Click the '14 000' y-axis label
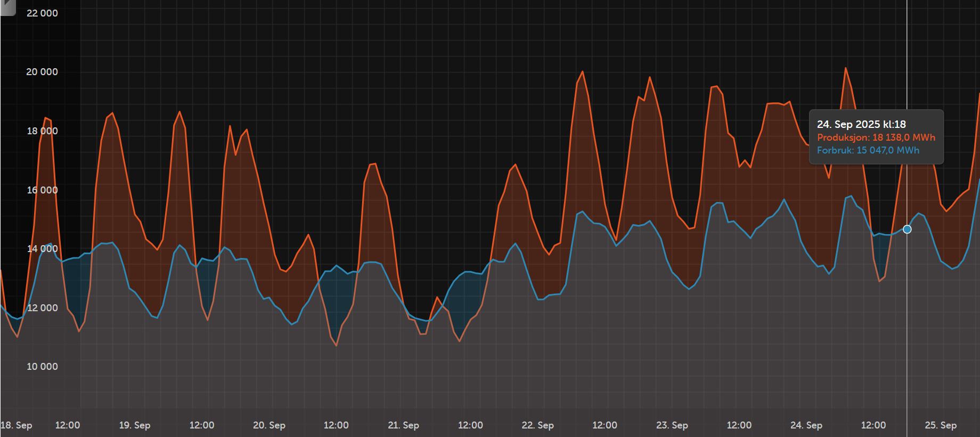Screen dimensions: 980x437 point(42,249)
